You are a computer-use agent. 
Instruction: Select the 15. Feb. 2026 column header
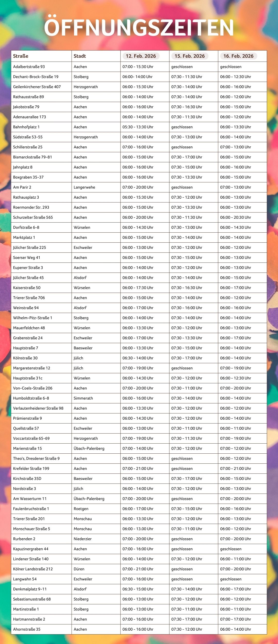pos(189,56)
